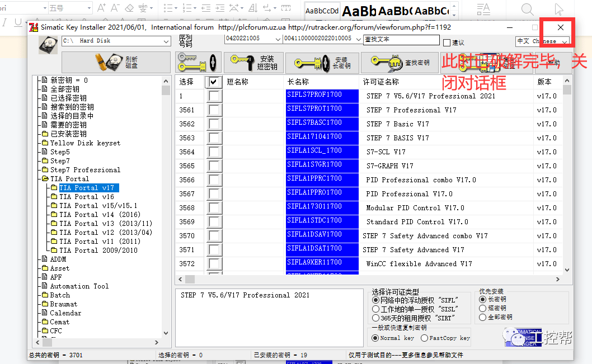The height and width of the screenshot is (364, 592).
Task: Click the Word text tools icon
Action: pyautogui.click(x=483, y=9)
